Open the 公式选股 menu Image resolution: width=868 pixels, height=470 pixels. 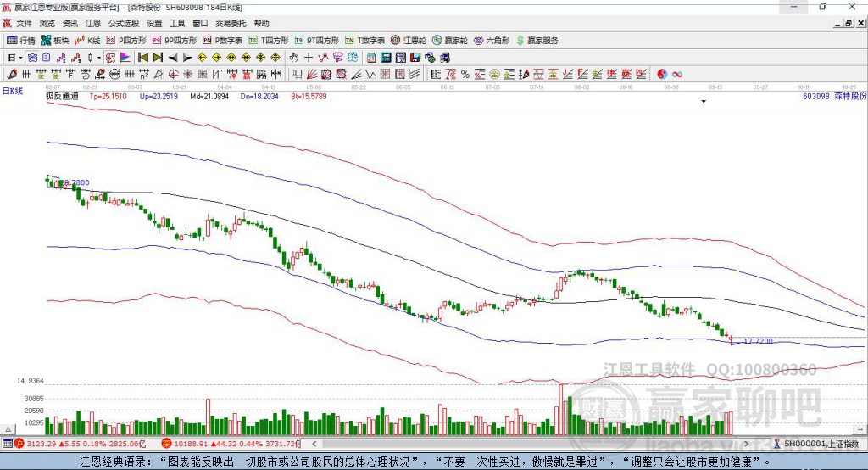tap(124, 23)
